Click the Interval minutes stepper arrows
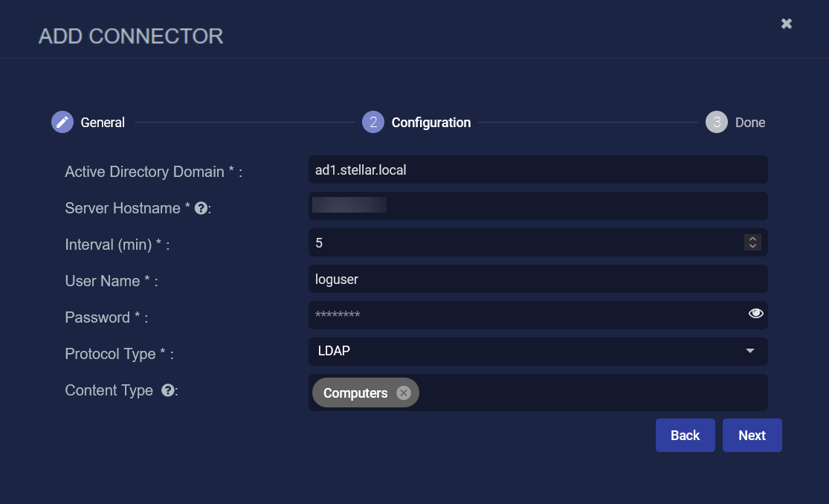The width and height of the screenshot is (829, 504). tap(752, 242)
